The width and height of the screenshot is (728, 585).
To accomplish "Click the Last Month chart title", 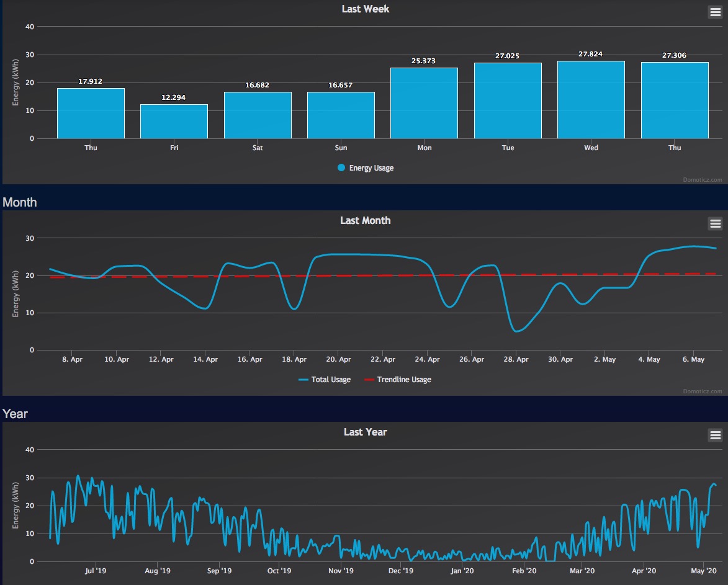I will [366, 220].
